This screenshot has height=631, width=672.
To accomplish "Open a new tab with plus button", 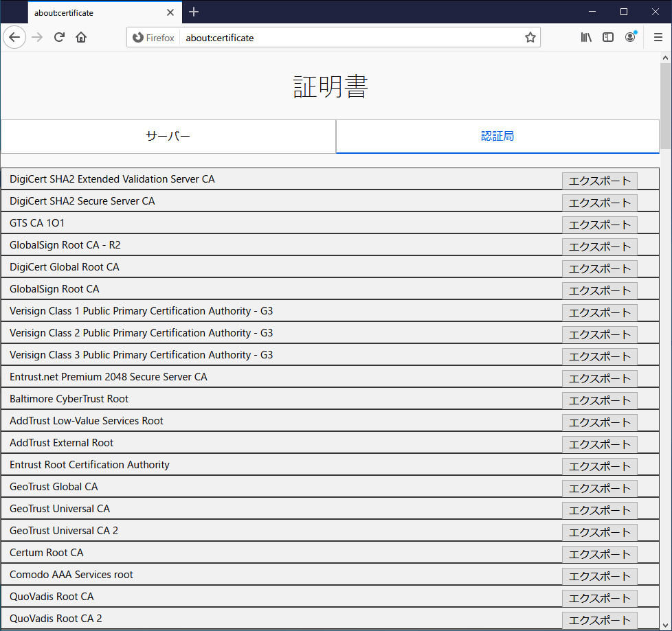I will 194,12.
